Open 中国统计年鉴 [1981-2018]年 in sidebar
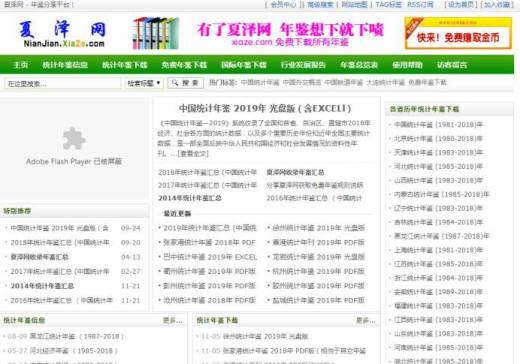Image resolution: width=520 pixels, height=364 pixels. [x=438, y=125]
